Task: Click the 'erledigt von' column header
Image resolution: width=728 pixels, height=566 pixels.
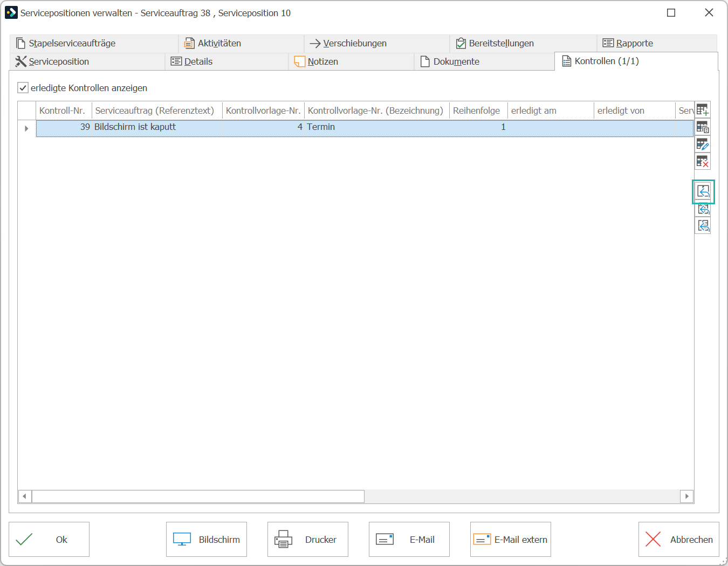Action: click(x=634, y=111)
